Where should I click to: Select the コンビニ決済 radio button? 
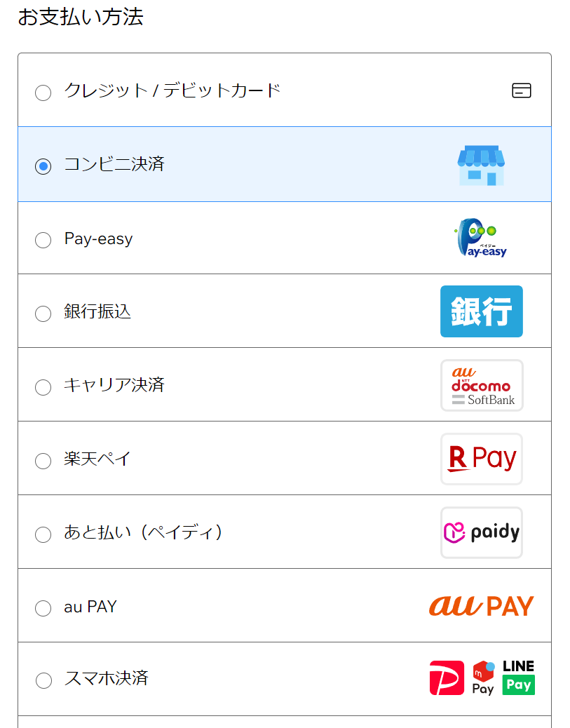(x=43, y=166)
